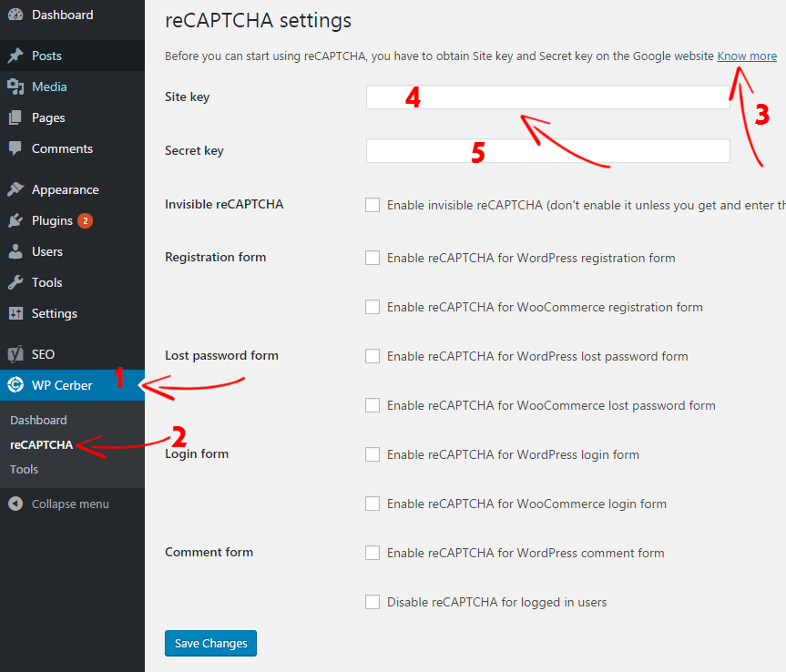Click the Comments speech bubble icon
Screen dimensions: 786x672
(x=15, y=148)
